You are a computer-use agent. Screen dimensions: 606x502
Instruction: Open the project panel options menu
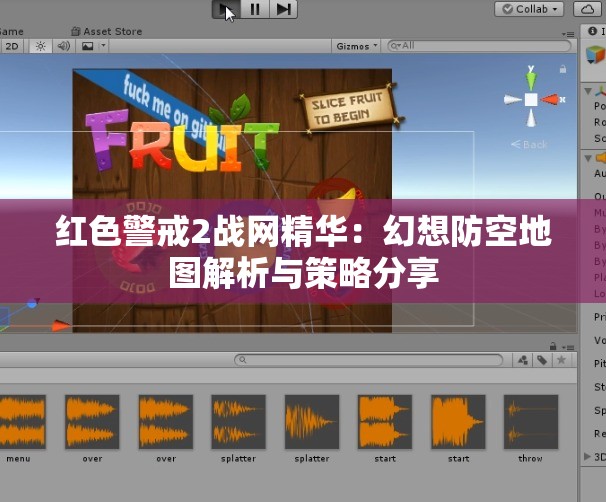pos(568,347)
